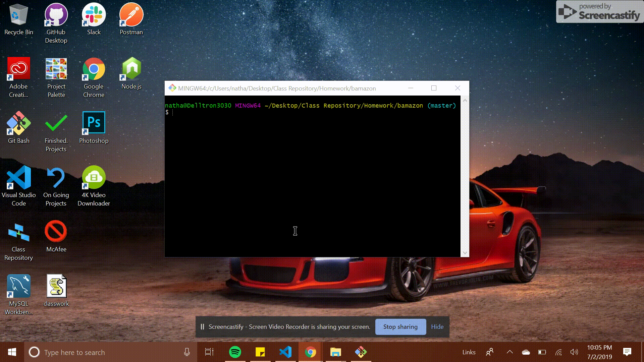Click the terminal scrollbar up arrow
Image resolution: width=644 pixels, height=362 pixels.
click(x=465, y=100)
